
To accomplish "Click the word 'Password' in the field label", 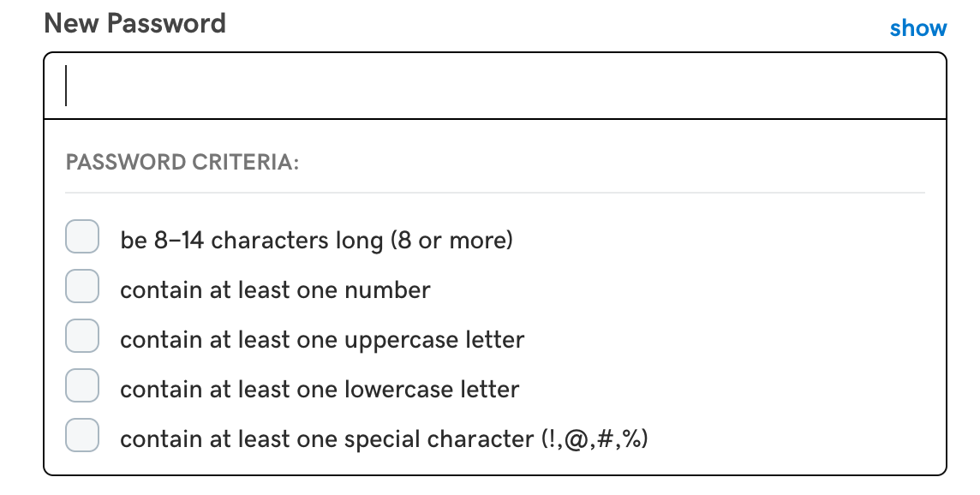I will pos(167,23).
